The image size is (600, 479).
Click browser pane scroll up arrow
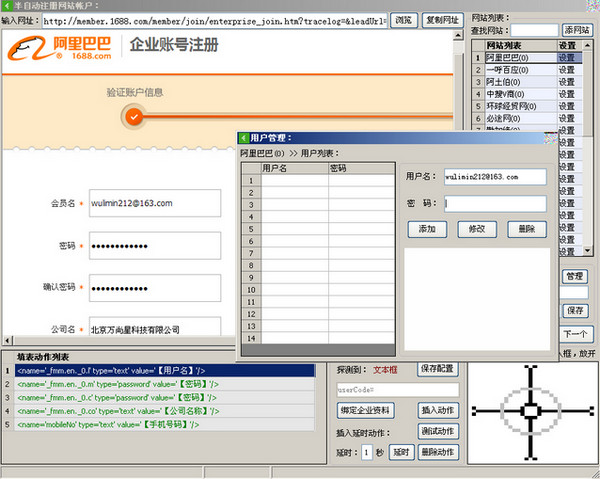(458, 36)
